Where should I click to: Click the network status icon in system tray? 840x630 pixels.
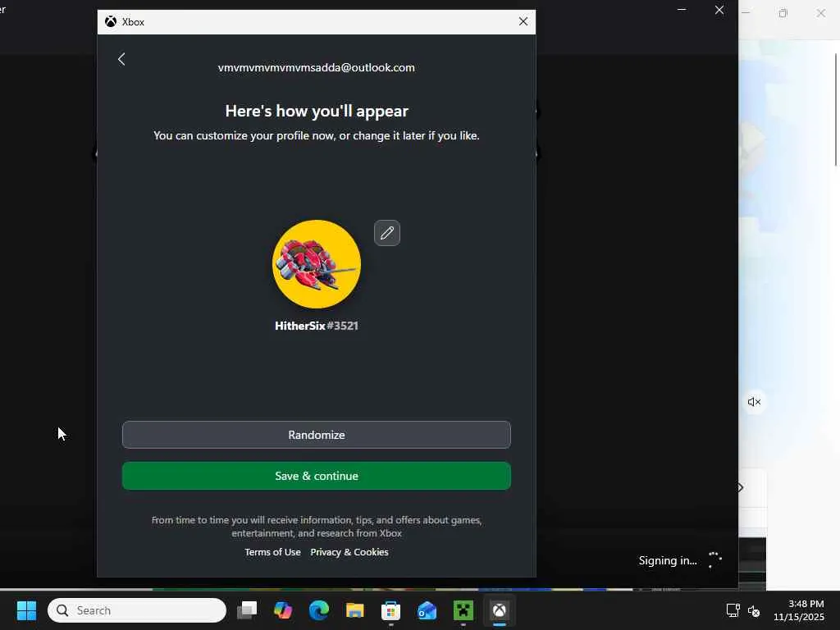(x=733, y=610)
